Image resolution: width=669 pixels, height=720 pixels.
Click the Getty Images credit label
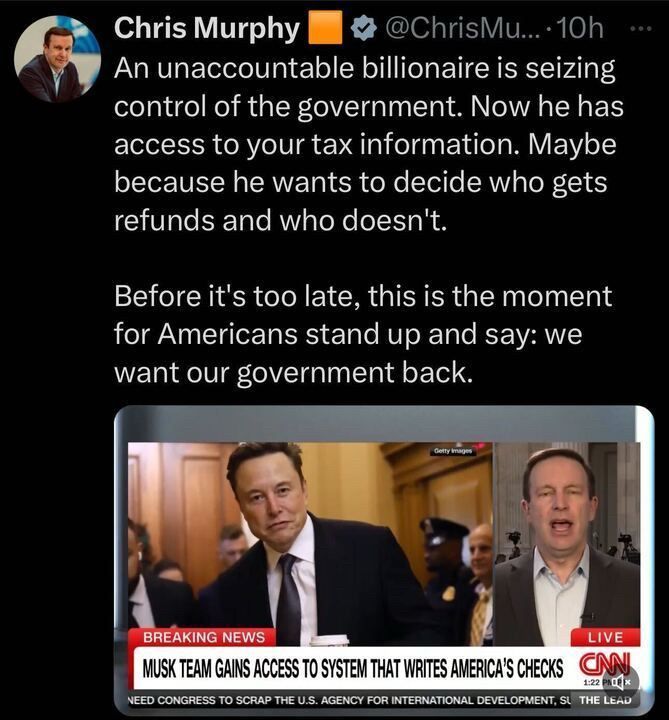452,451
